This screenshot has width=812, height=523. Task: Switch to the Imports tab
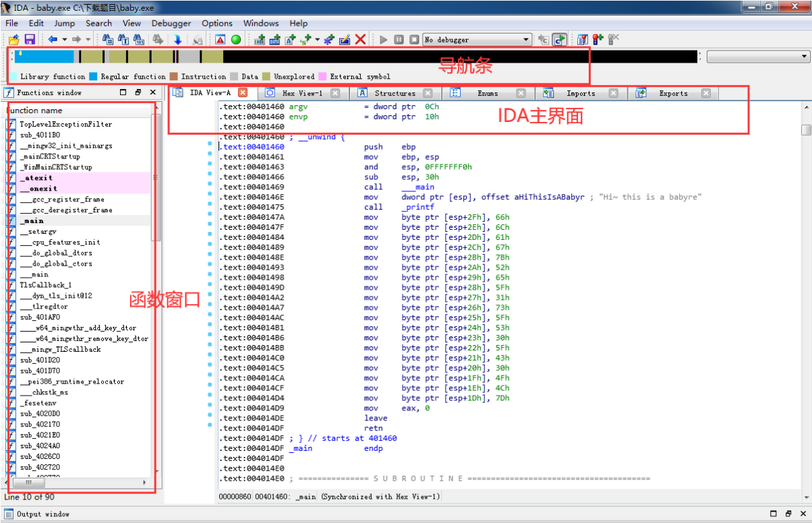(x=581, y=93)
